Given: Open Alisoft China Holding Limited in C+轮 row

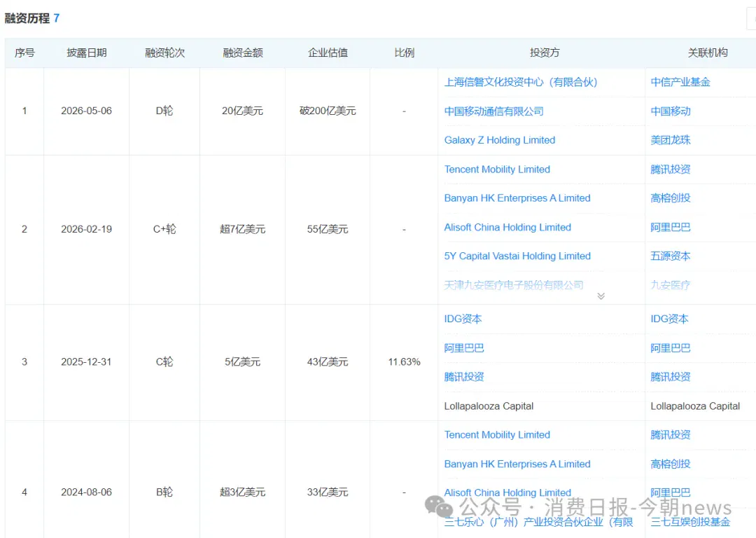Looking at the screenshot, I should point(507,227).
